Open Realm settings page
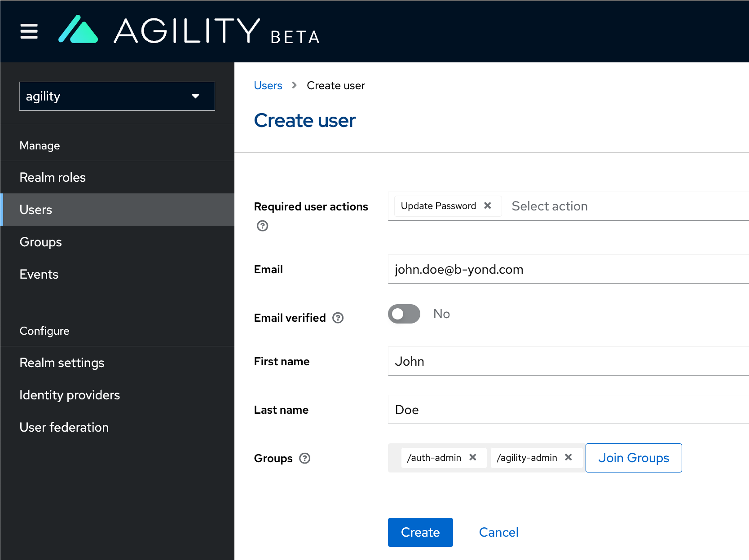749x560 pixels. 117,363
